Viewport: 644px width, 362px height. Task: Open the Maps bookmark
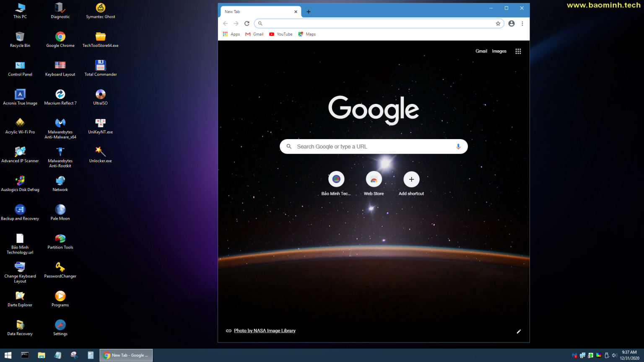(x=307, y=34)
